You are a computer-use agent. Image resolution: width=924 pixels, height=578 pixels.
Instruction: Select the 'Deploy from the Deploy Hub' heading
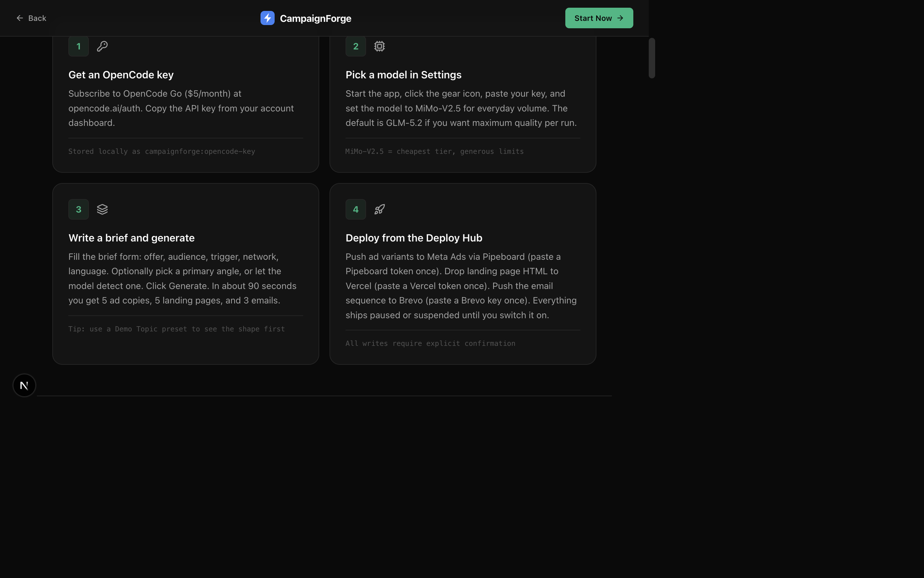(x=414, y=238)
